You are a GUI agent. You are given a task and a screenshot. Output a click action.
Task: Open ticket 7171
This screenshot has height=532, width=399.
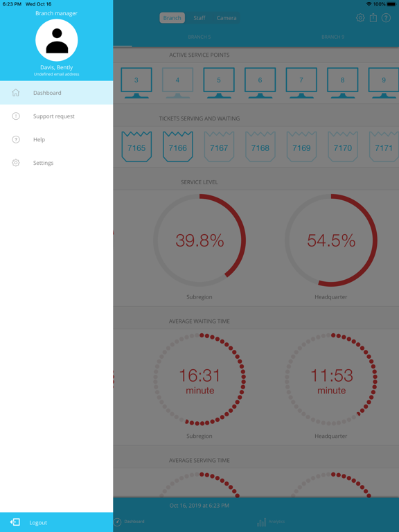[x=384, y=147]
